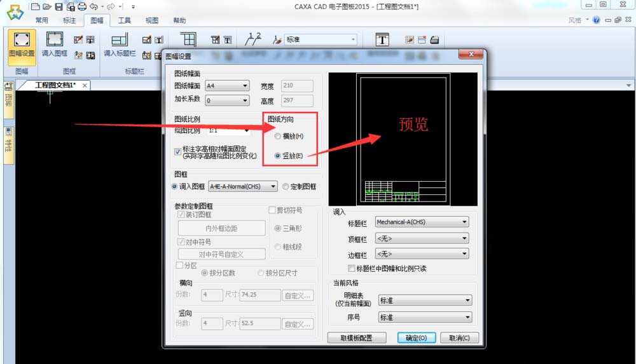Click the edit frame pencil icon in 图框 group
Image resolution: width=636 pixels, height=364 pixels.
[x=78, y=39]
